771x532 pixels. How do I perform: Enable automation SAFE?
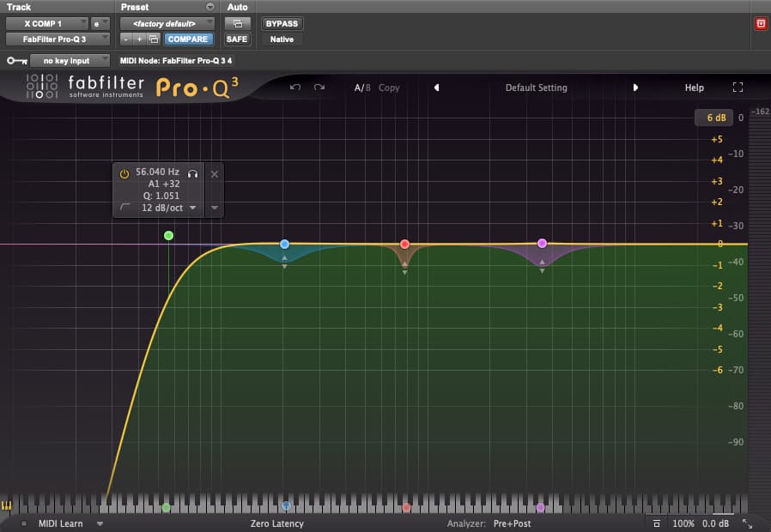237,39
